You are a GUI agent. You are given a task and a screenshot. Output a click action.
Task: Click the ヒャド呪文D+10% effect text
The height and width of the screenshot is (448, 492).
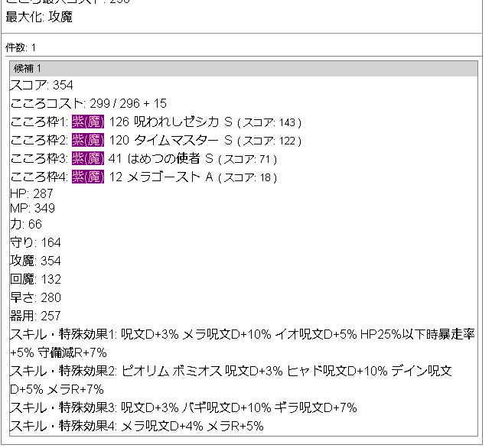pos(337,371)
